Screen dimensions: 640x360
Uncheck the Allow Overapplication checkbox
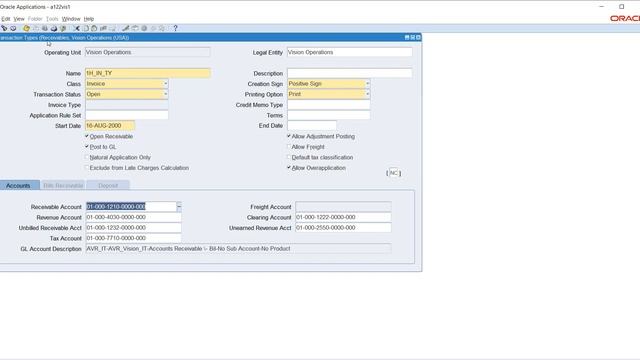click(289, 167)
